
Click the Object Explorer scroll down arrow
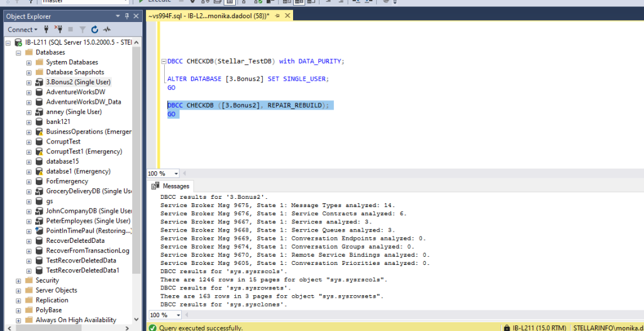(x=136, y=320)
